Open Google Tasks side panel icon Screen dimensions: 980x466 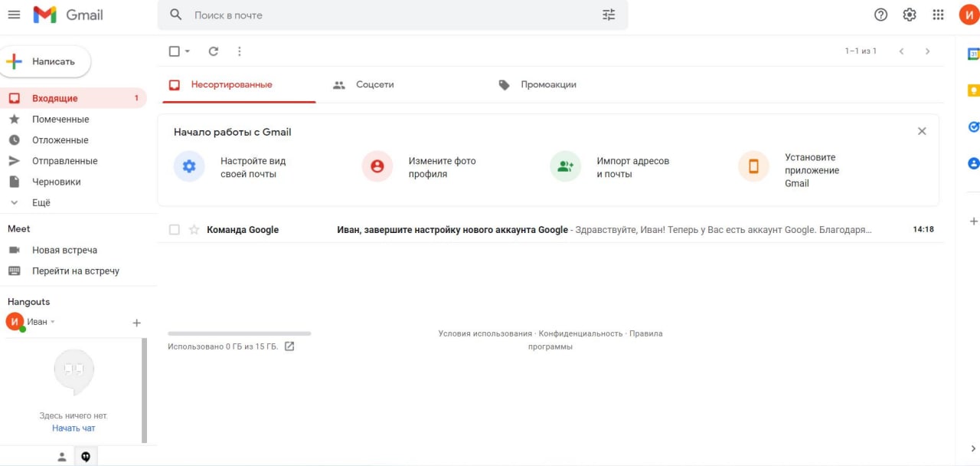pyautogui.click(x=974, y=126)
